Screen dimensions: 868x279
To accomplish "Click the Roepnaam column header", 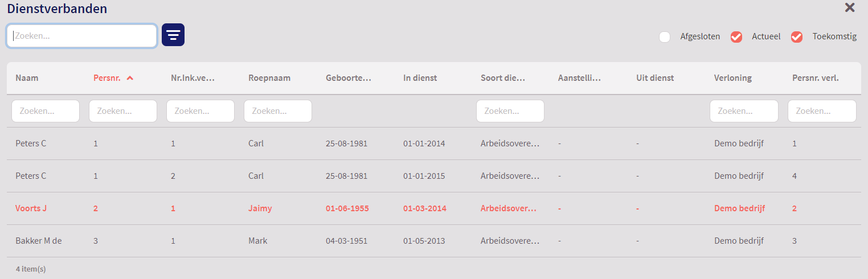I will coord(269,78).
